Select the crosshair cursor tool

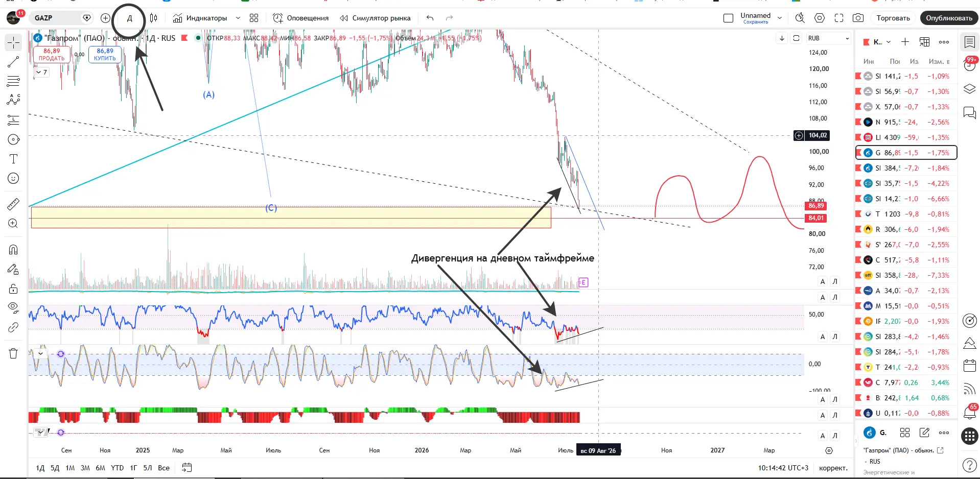(x=13, y=42)
